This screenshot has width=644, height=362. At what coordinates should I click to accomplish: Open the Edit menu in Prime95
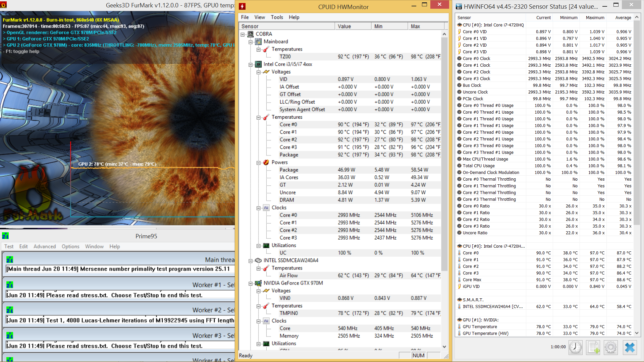[23, 246]
